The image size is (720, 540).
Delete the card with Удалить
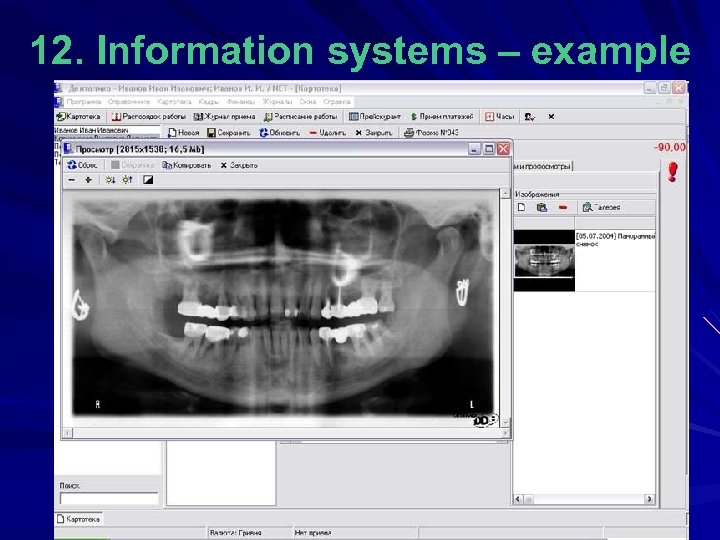pyautogui.click(x=327, y=133)
